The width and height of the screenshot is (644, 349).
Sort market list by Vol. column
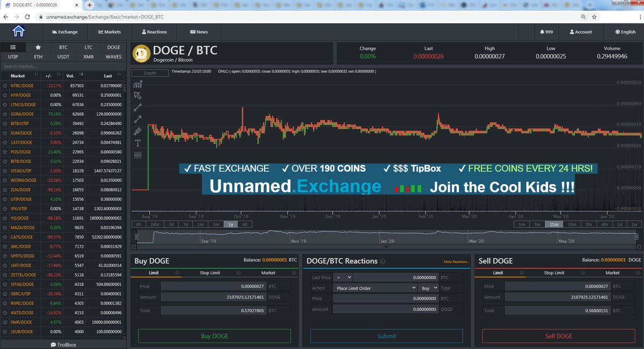pyautogui.click(x=74, y=76)
